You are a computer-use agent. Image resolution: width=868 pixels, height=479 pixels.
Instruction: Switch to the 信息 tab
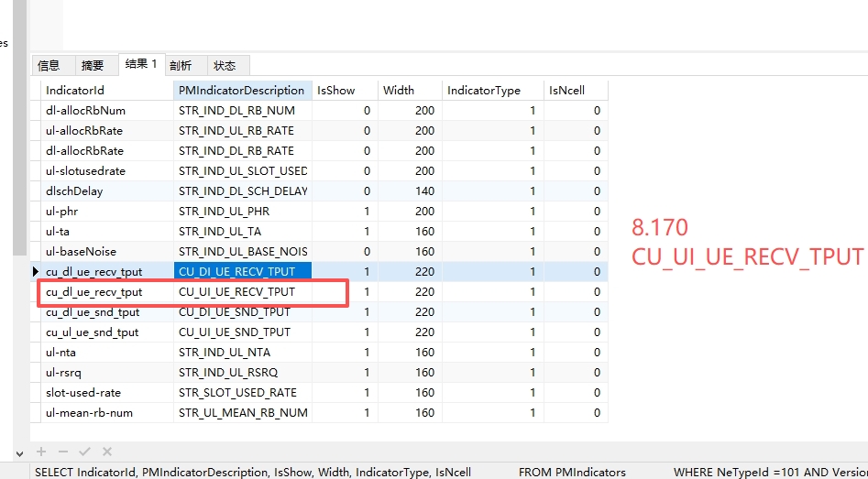[x=49, y=65]
